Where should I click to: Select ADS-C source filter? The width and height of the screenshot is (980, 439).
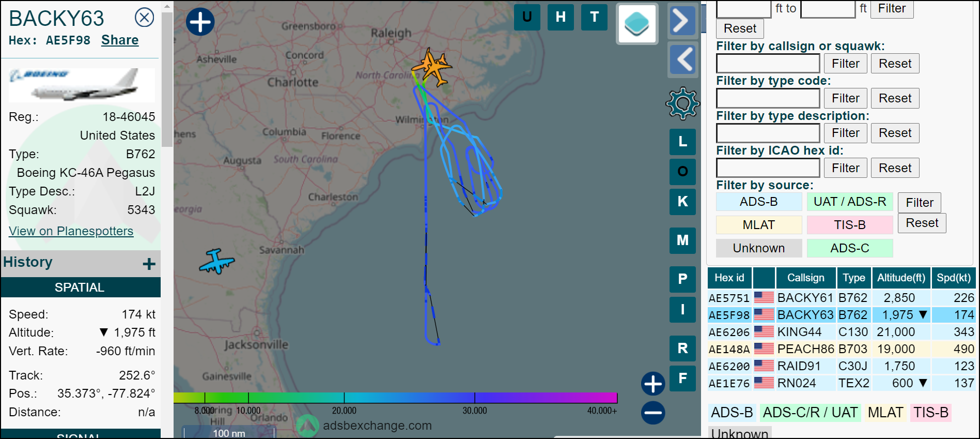coord(850,248)
